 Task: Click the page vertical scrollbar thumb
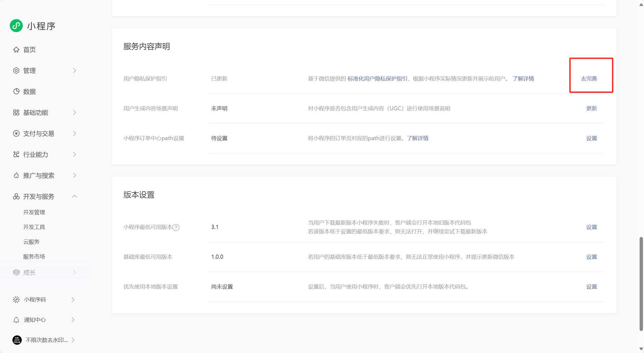tap(641, 284)
